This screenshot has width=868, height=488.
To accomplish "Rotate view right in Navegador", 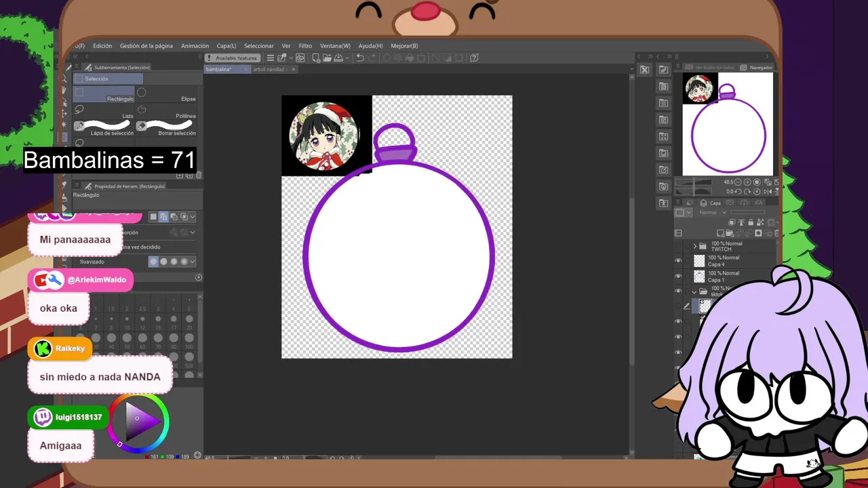I will tap(747, 192).
